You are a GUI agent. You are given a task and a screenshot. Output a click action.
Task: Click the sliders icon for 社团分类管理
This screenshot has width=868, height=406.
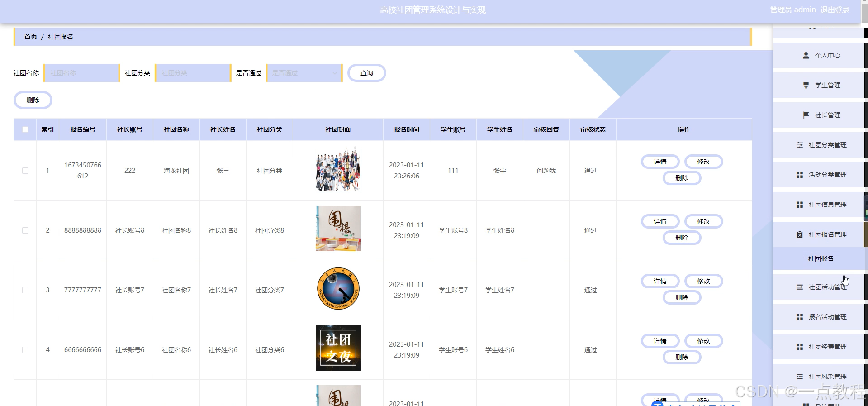click(x=799, y=145)
